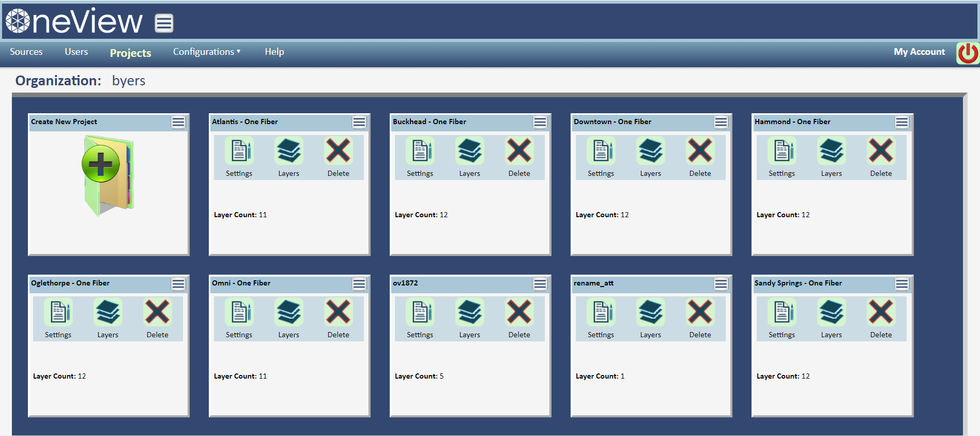
Task: Click the organization name byers
Action: 129,81
